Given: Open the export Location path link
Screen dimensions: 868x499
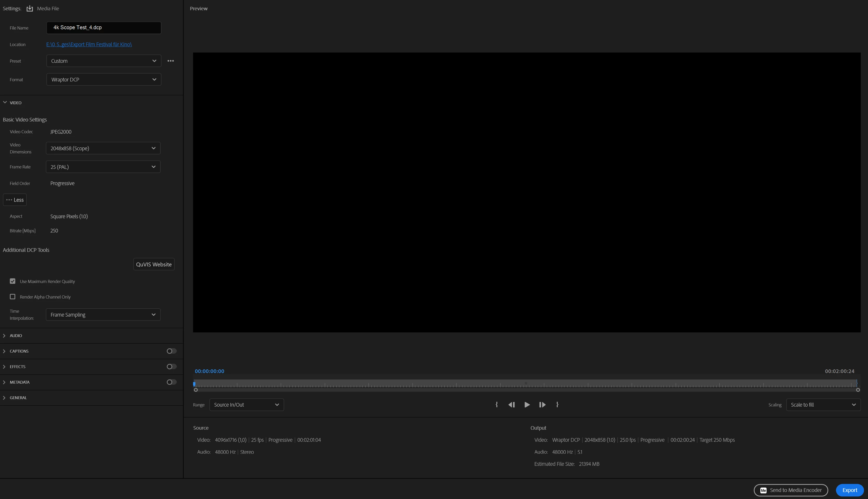Looking at the screenshot, I should point(89,44).
